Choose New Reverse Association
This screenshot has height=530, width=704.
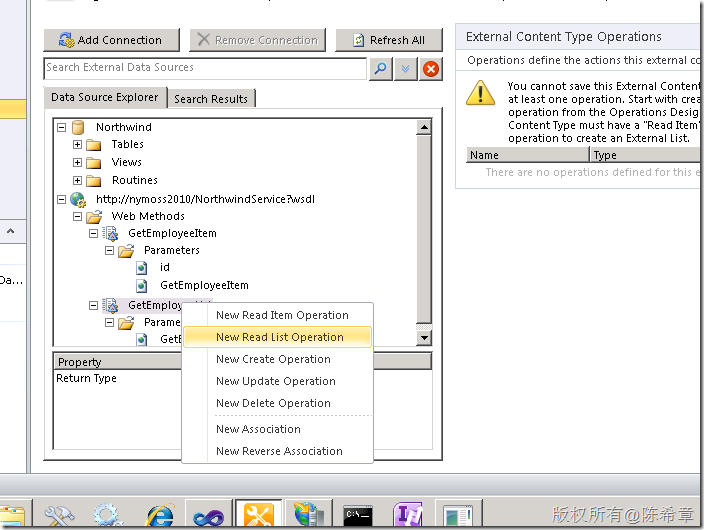pyautogui.click(x=279, y=451)
